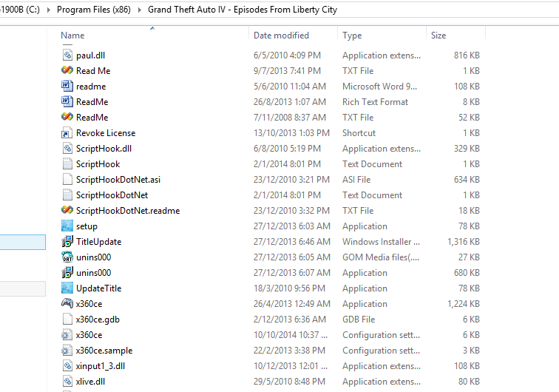The height and width of the screenshot is (392, 559).
Task: Click the Shortcut type cell
Action: 359,133
